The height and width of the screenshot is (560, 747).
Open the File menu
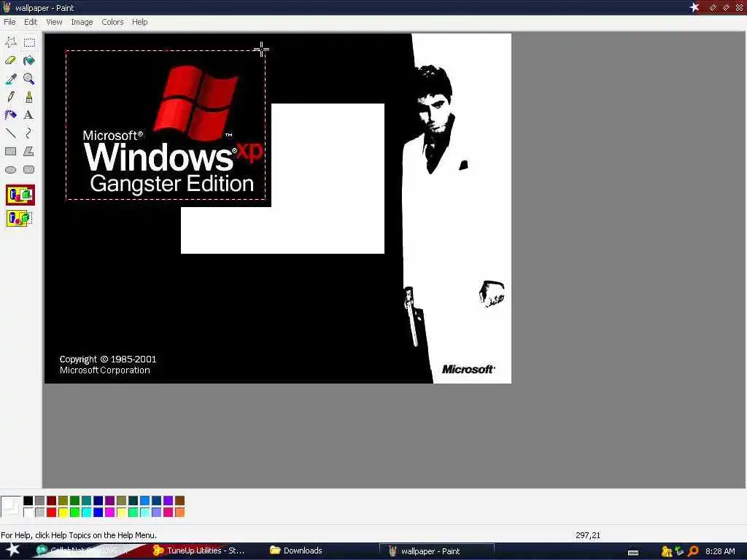coord(9,22)
